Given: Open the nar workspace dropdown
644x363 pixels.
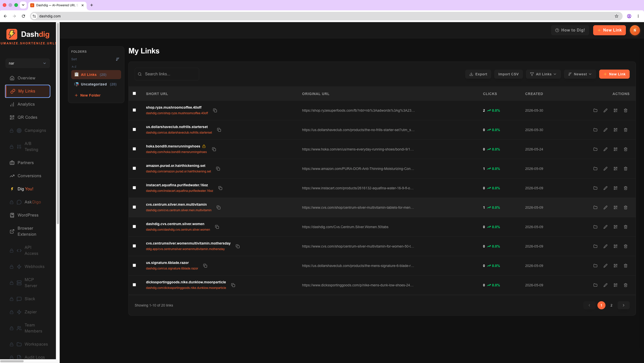Looking at the screenshot, I should click(27, 63).
